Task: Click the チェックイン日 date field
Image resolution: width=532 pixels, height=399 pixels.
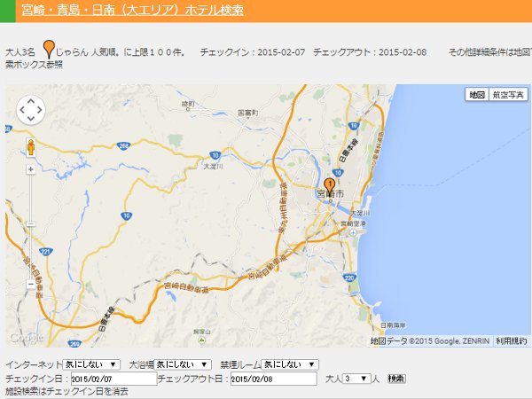Action: click(113, 379)
